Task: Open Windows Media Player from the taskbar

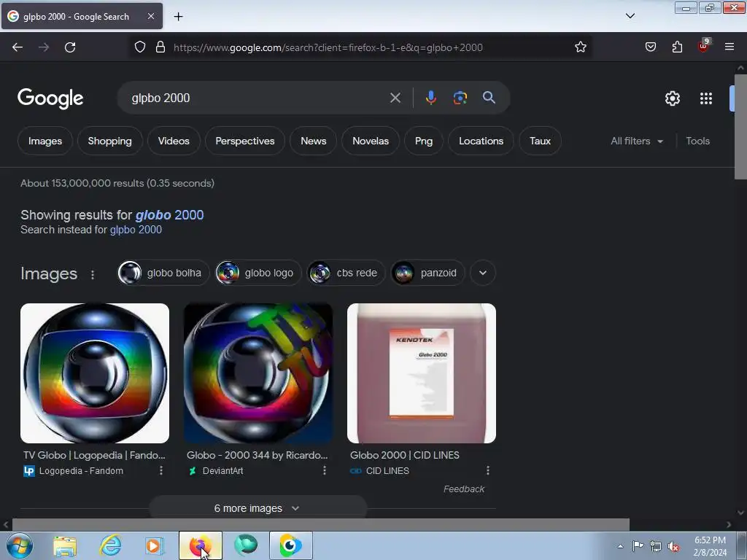Action: pyautogui.click(x=153, y=545)
